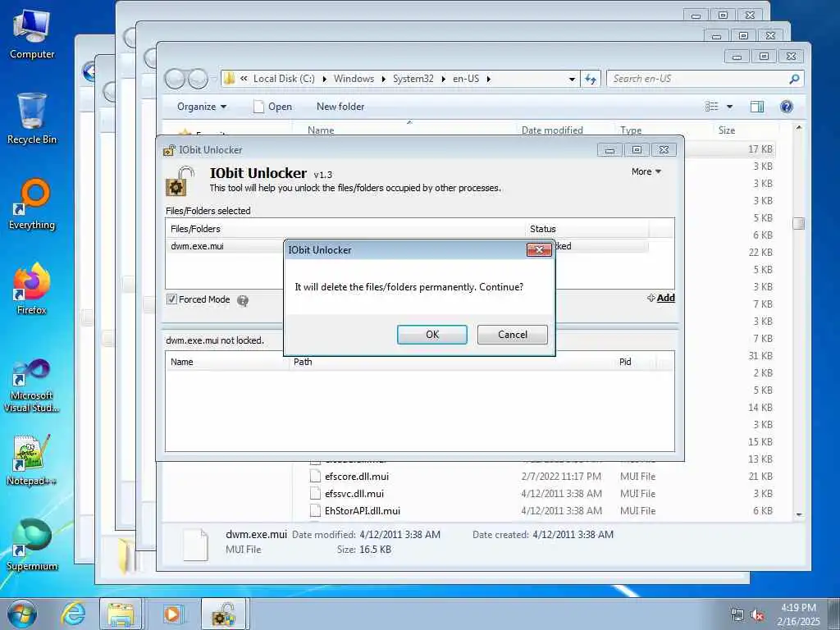This screenshot has width=840, height=630.
Task: Click the Explorer back navigation button
Action: 176,80
